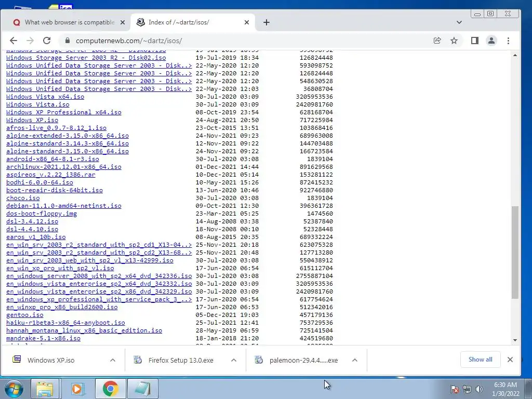Open Firefox Setup 13.0.exe download

[181, 361]
